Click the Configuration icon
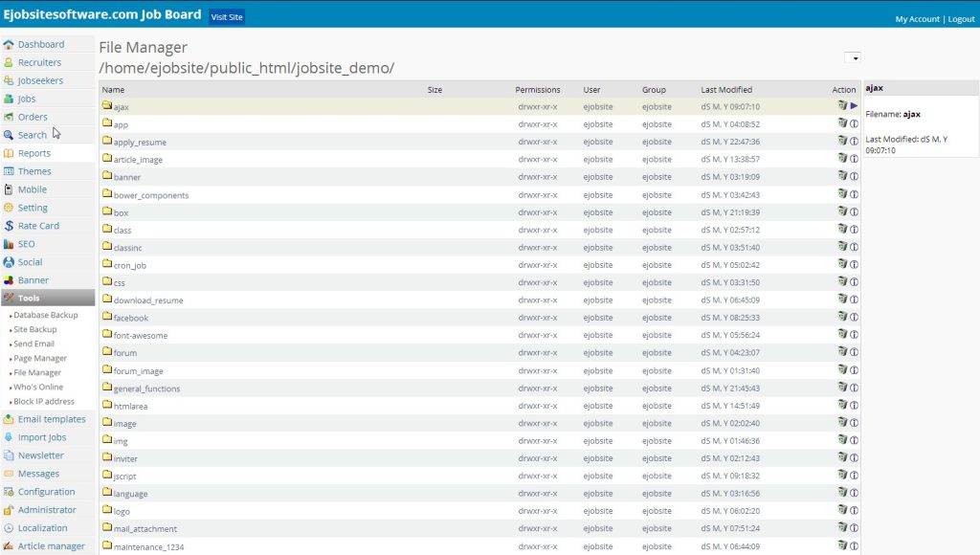This screenshot has height=555, width=980. tap(8, 492)
